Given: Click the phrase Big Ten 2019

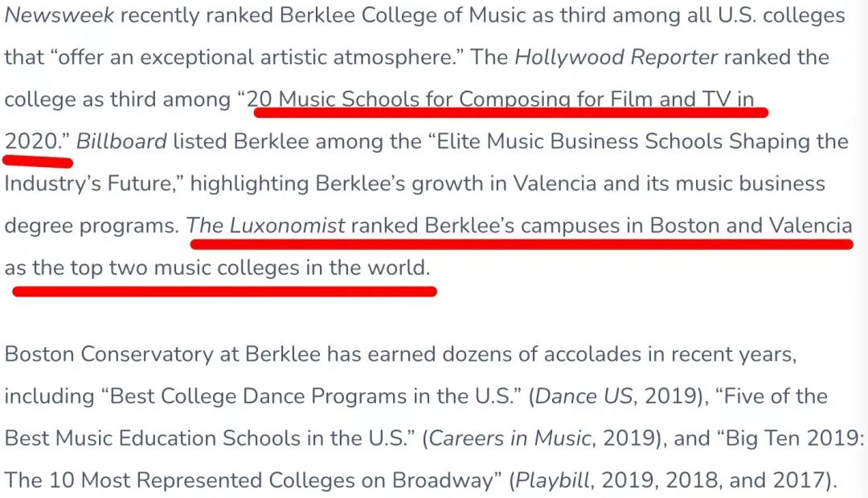Looking at the screenshot, I should (x=792, y=439).
